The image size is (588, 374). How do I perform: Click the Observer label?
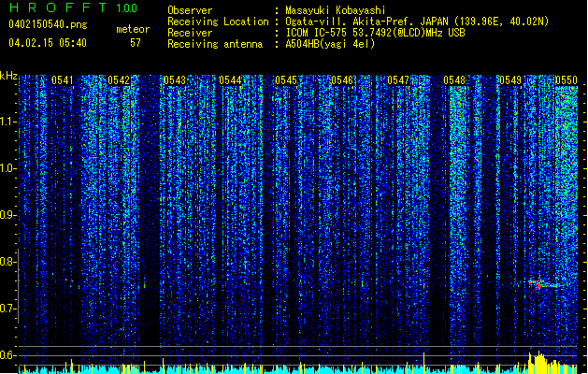pos(190,10)
